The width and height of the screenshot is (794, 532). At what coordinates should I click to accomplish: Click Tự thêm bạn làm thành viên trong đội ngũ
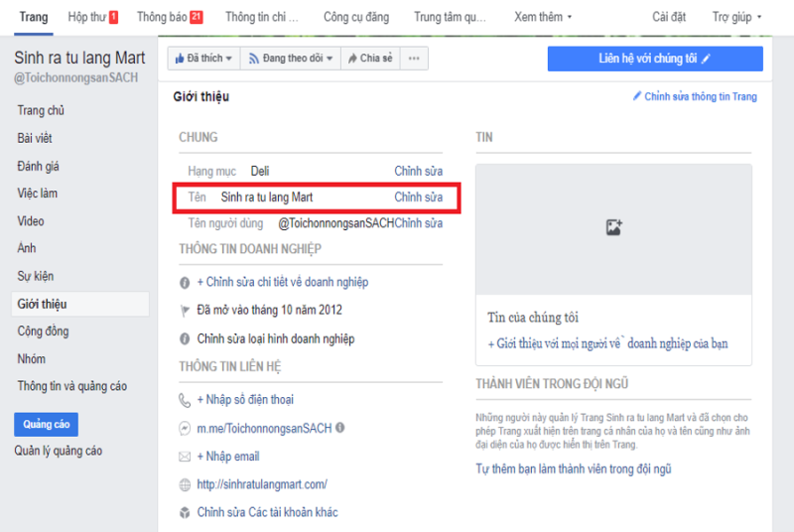click(x=574, y=468)
